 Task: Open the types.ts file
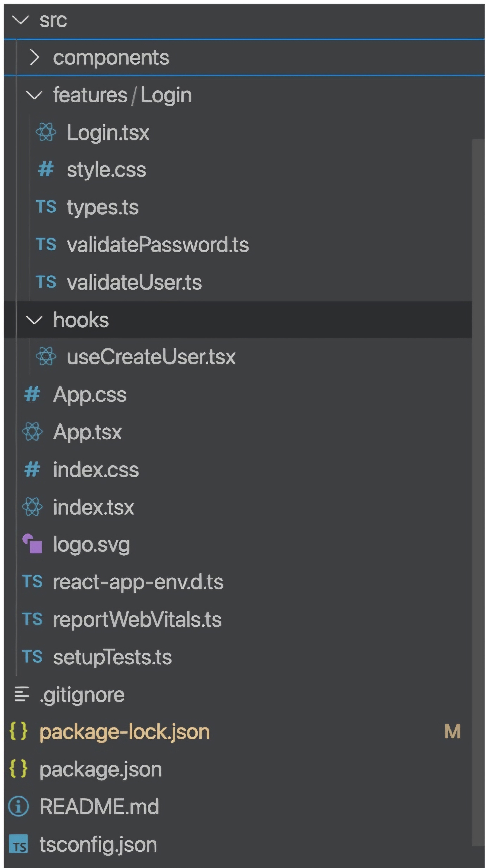[103, 208]
